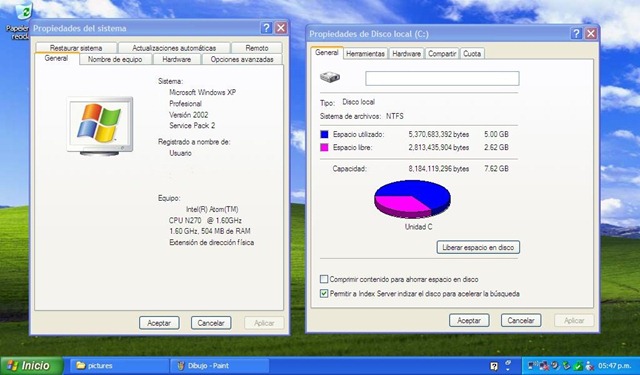Viewport: 640px width, 375px height.
Task: Click Liberar espacio en disco button
Action: click(x=478, y=247)
